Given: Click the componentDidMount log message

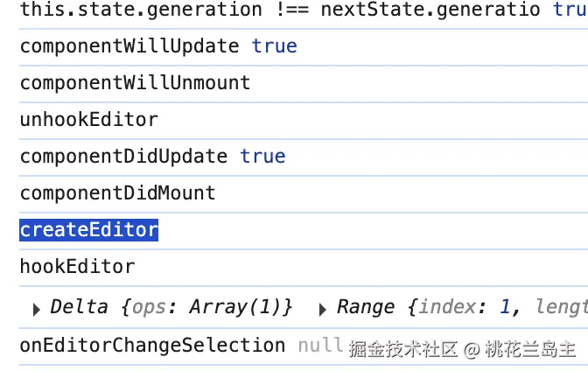Looking at the screenshot, I should (x=117, y=192).
